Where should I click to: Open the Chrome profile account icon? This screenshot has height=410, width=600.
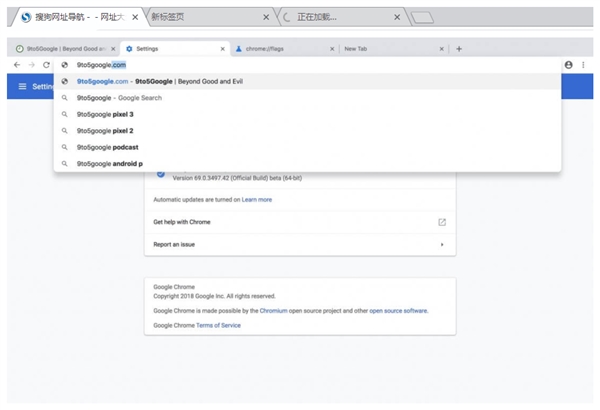tap(569, 65)
